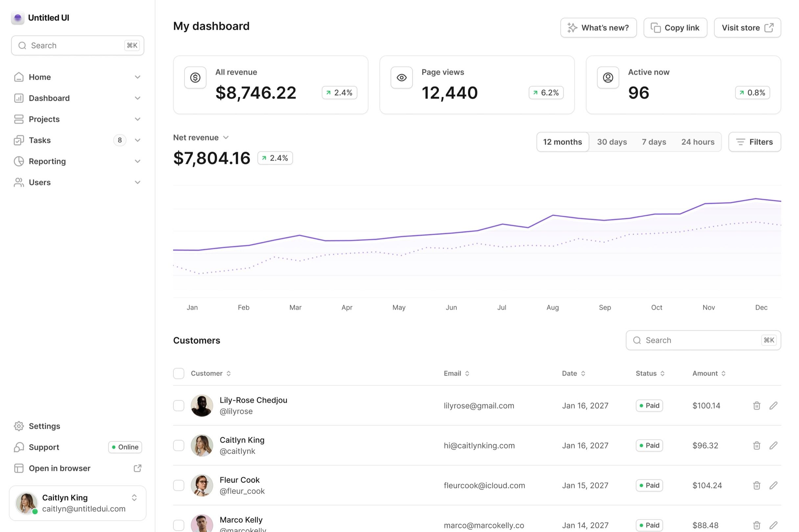Switch to the 30 days tab
This screenshot has height=532, width=799.
pyautogui.click(x=611, y=142)
